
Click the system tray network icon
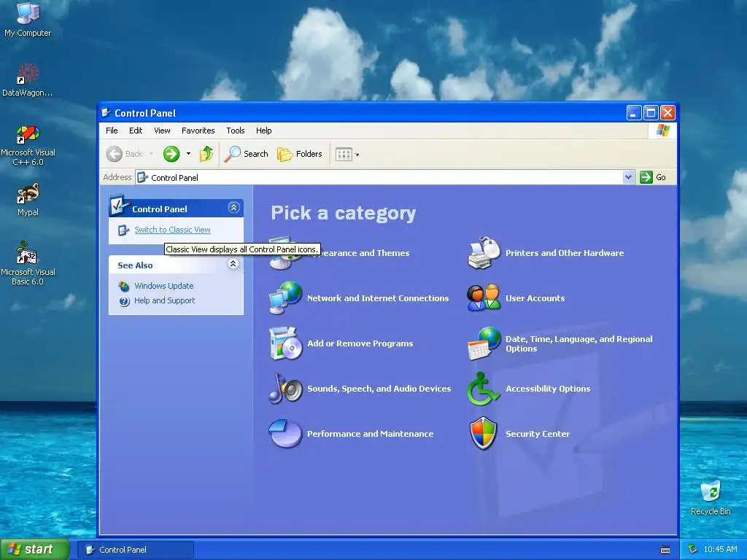click(693, 549)
